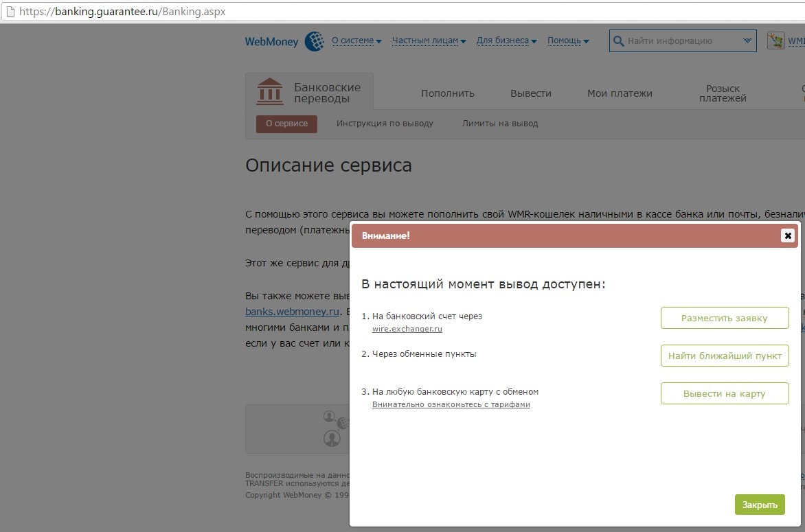Click the Через обменные пункты item text

[424, 354]
